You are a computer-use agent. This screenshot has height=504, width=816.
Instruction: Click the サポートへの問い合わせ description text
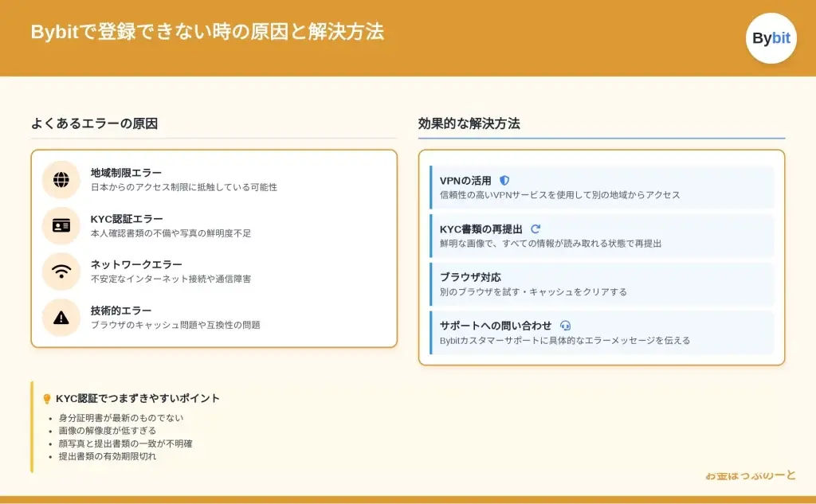pyautogui.click(x=564, y=340)
